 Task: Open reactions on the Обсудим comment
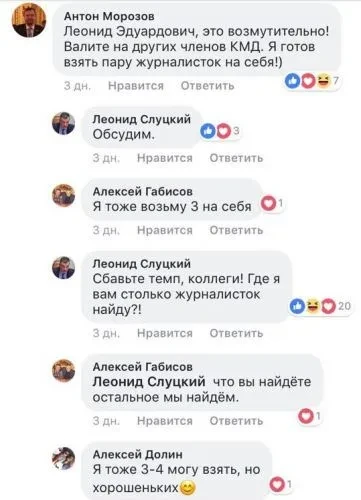219,131
